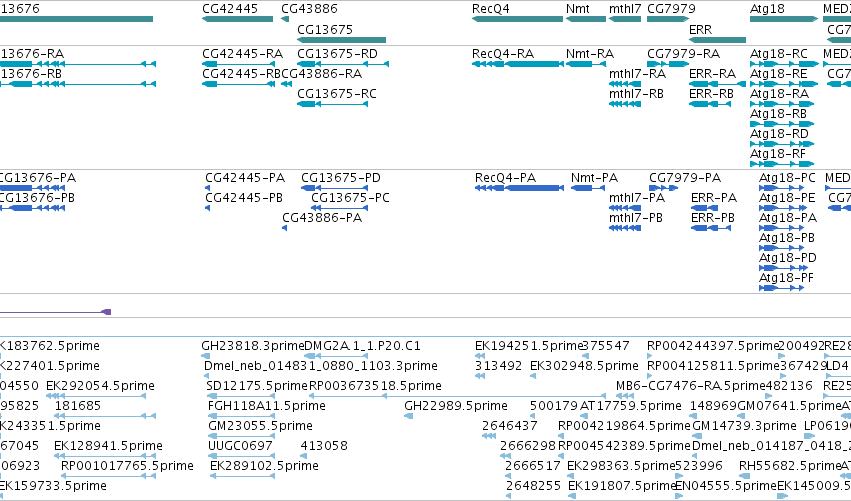Click the RecQ4-RA transcript label

503,54
